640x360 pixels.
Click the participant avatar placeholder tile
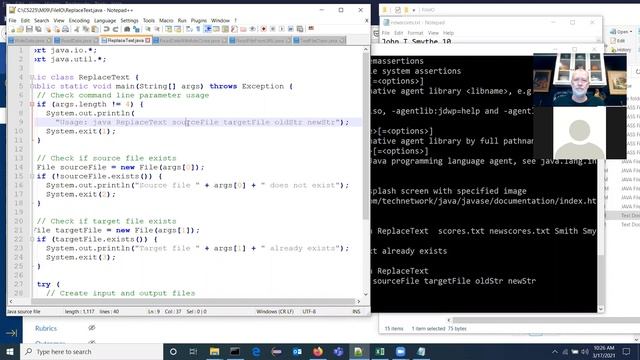coord(580,133)
